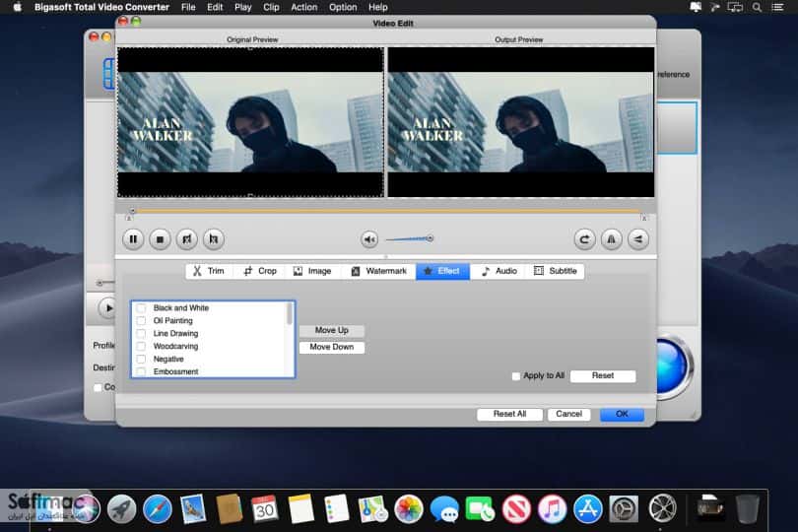
Task: Select the Effect tab
Action: coord(442,271)
